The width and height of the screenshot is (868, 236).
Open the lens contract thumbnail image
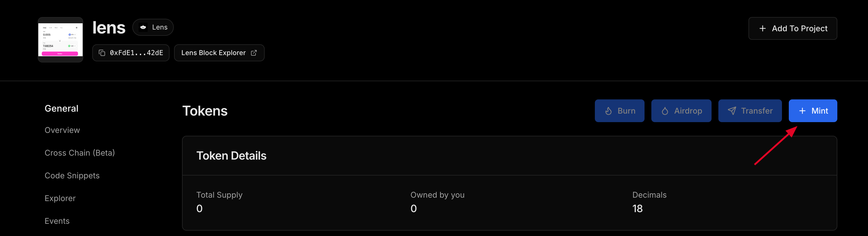point(60,40)
